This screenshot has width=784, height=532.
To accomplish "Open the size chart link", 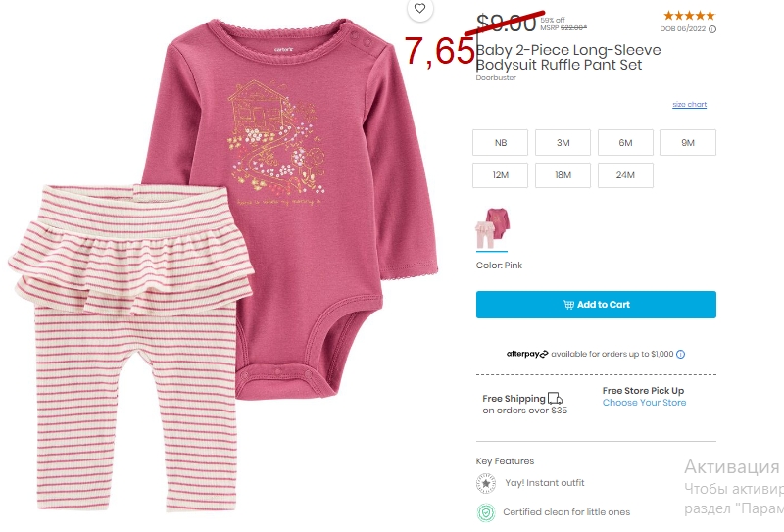I will point(690,104).
